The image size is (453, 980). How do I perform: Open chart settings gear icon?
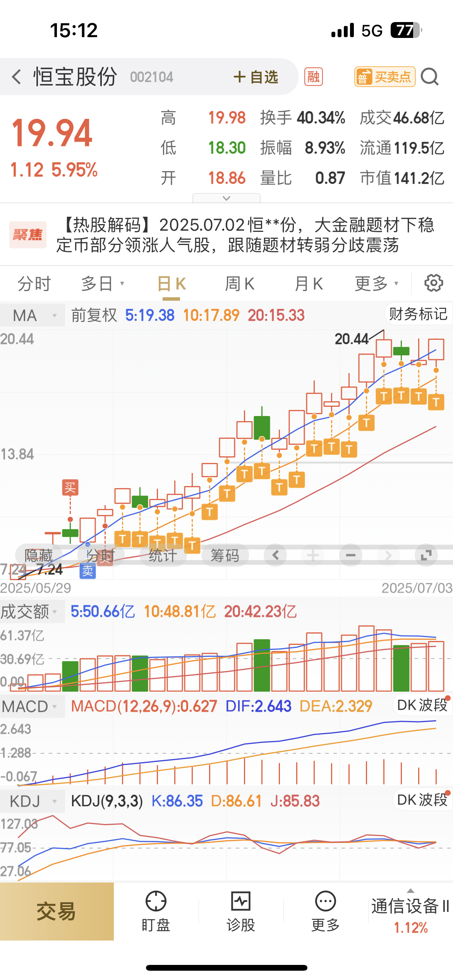click(434, 283)
